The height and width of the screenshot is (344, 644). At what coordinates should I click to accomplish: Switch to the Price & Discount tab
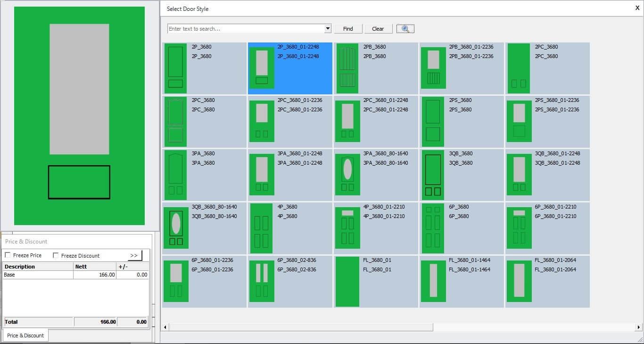[25, 336]
